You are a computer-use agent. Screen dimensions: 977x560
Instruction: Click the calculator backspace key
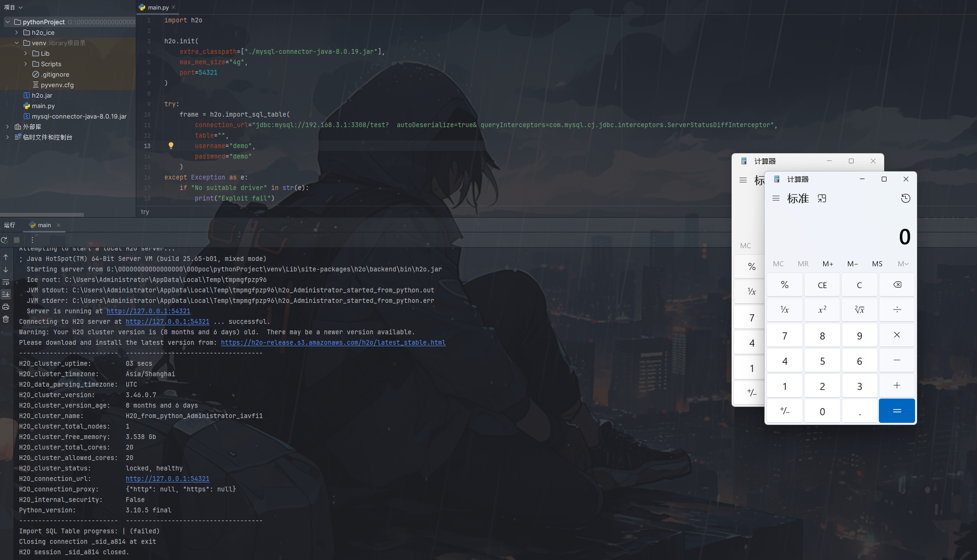896,285
